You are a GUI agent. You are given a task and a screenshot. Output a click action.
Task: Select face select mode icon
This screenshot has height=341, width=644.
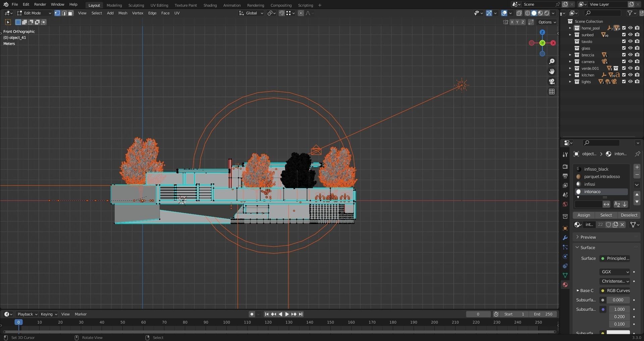click(70, 13)
